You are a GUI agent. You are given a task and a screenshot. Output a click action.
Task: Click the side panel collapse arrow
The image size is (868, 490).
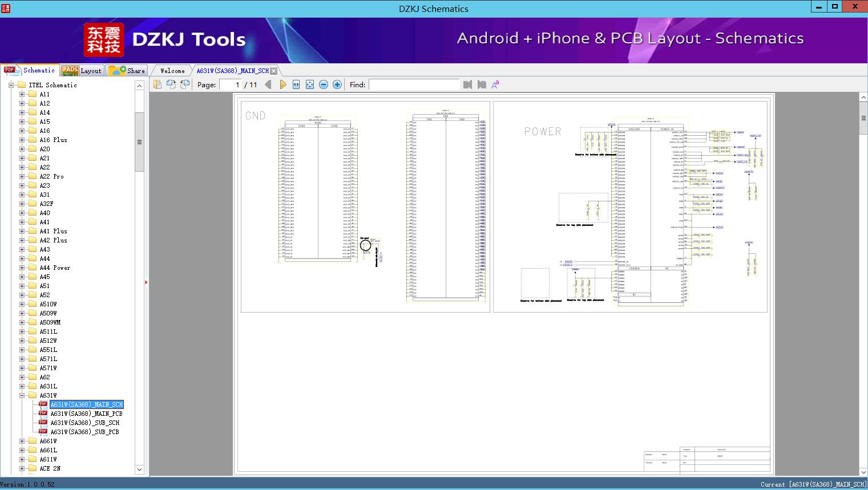pyautogui.click(x=146, y=282)
